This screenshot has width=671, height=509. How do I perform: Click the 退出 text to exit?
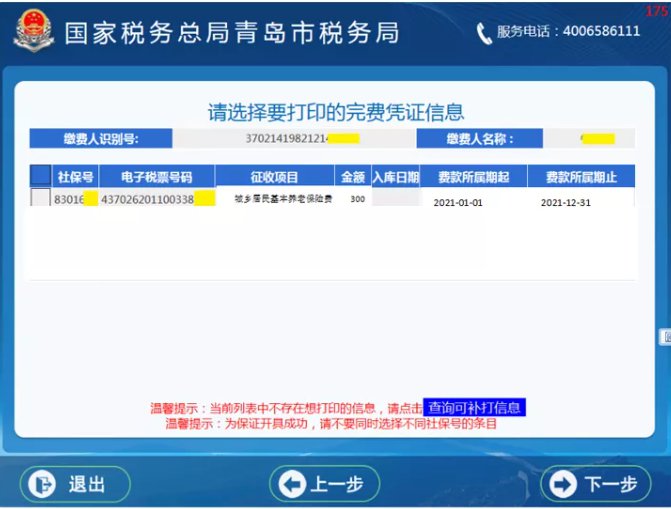87,485
